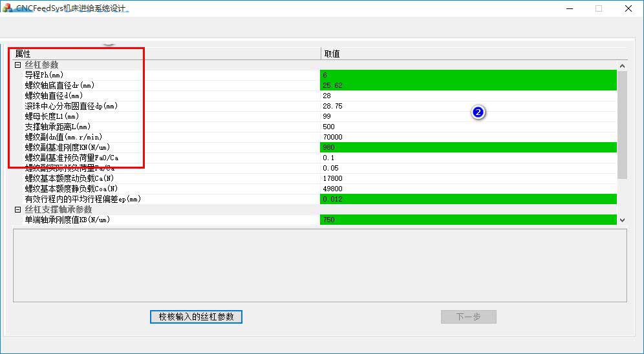Collapse the 丝杠参数 group
This screenshot has width=644, height=354.
click(x=17, y=65)
